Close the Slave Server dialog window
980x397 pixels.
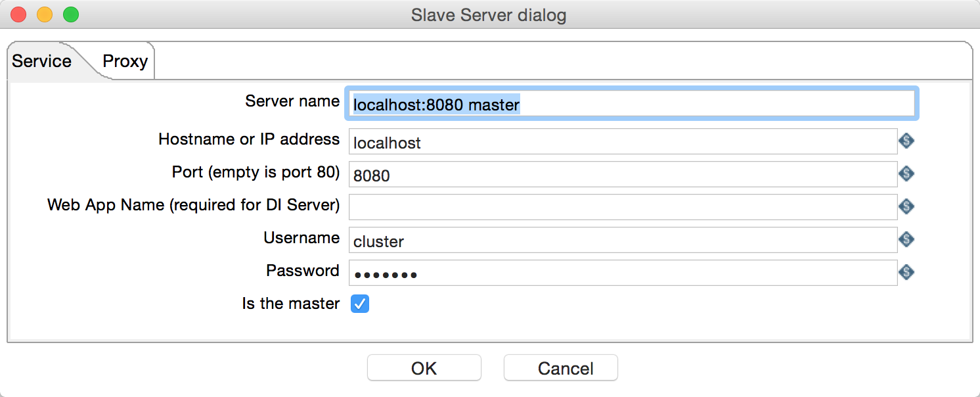[18, 14]
